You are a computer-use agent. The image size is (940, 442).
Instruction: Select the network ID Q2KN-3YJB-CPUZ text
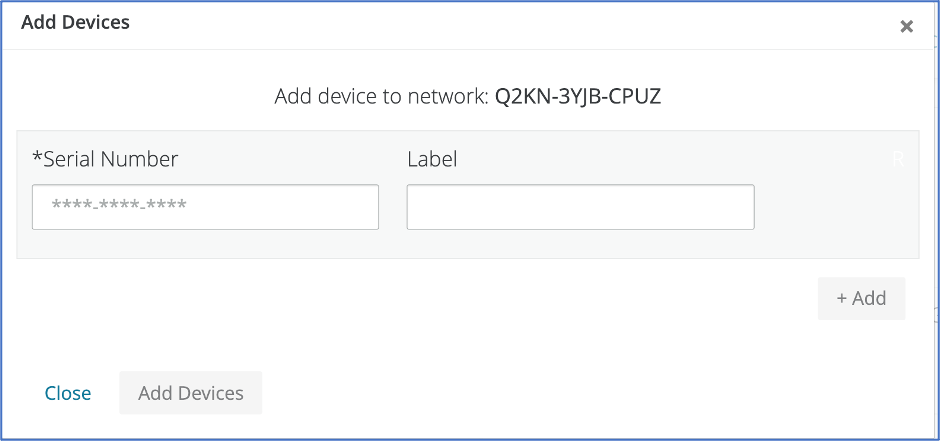578,97
